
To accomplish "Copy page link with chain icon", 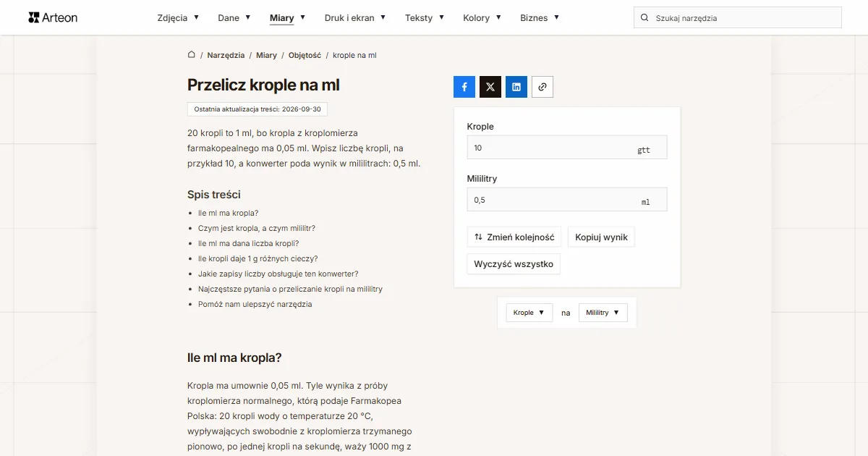I will 542,87.
